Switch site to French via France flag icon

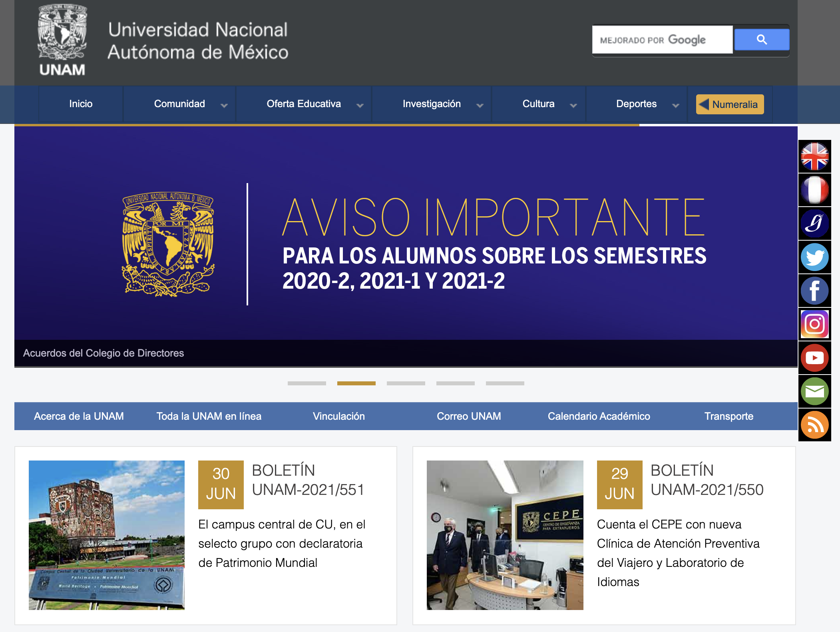coord(814,190)
